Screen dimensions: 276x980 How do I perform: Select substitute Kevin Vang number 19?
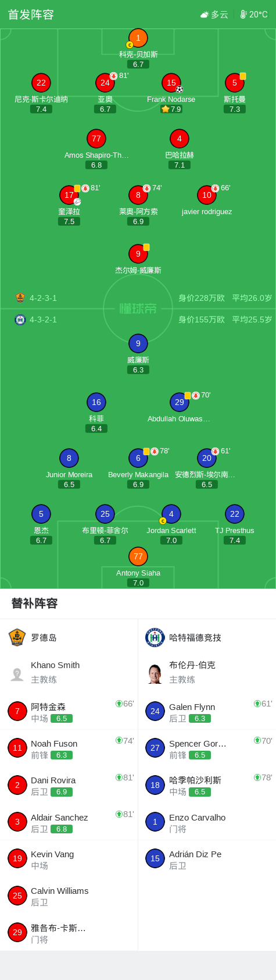point(69,859)
